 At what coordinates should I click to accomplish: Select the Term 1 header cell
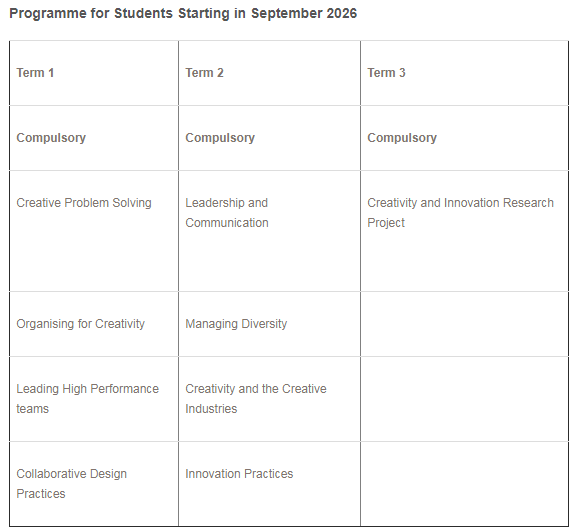(94, 73)
